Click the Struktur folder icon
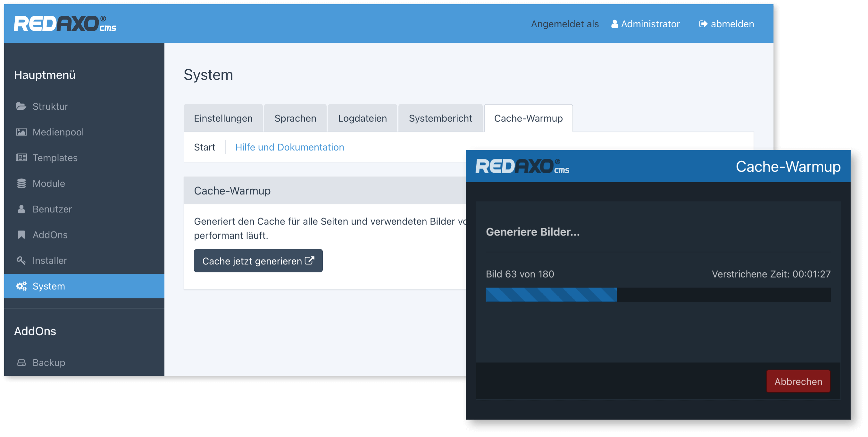The height and width of the screenshot is (437, 868). (21, 106)
